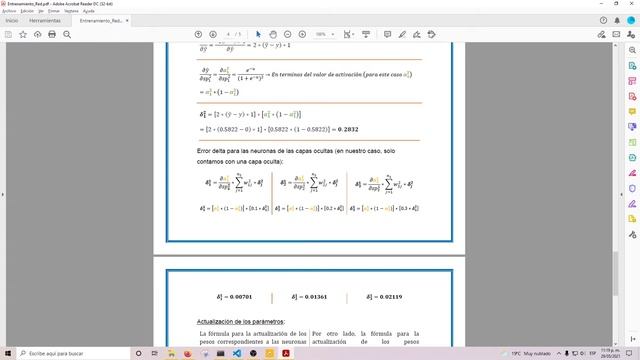The image size is (640, 360).
Task: Upload file with the cloud arrow icon
Action: coord(38,34)
